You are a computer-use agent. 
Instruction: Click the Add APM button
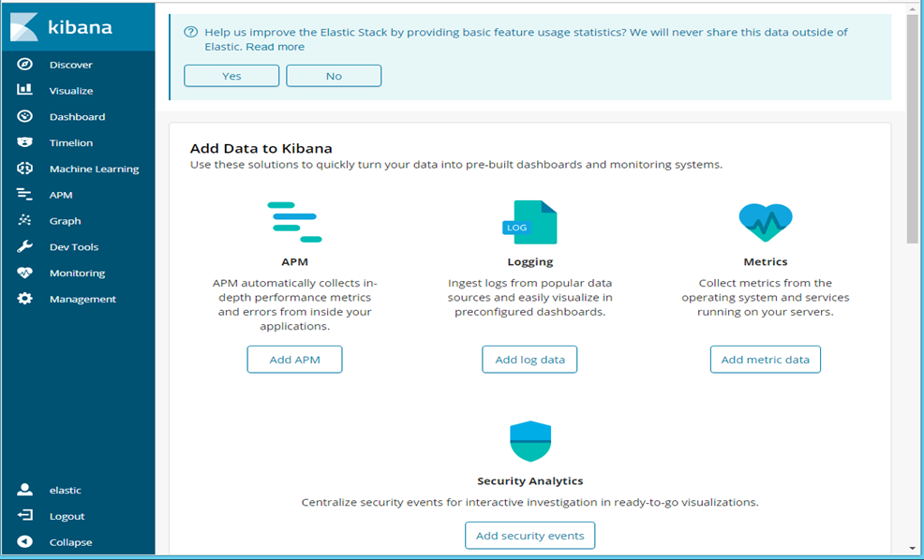[x=294, y=360]
